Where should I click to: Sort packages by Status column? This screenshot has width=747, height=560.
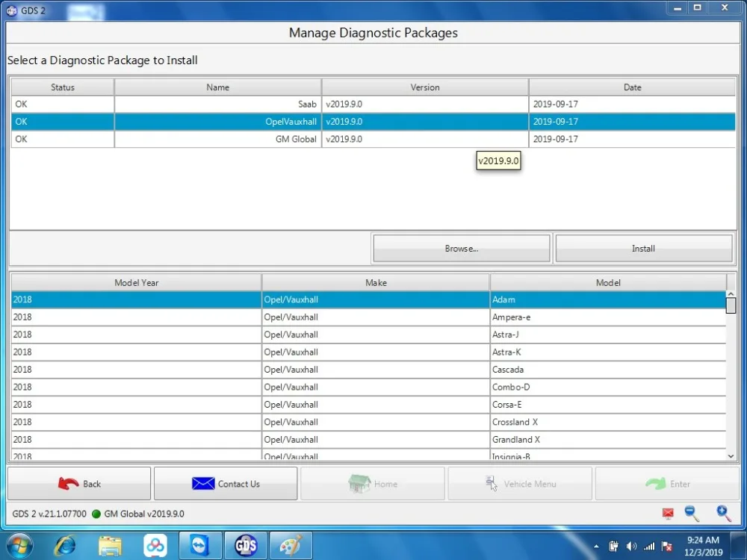coord(63,87)
